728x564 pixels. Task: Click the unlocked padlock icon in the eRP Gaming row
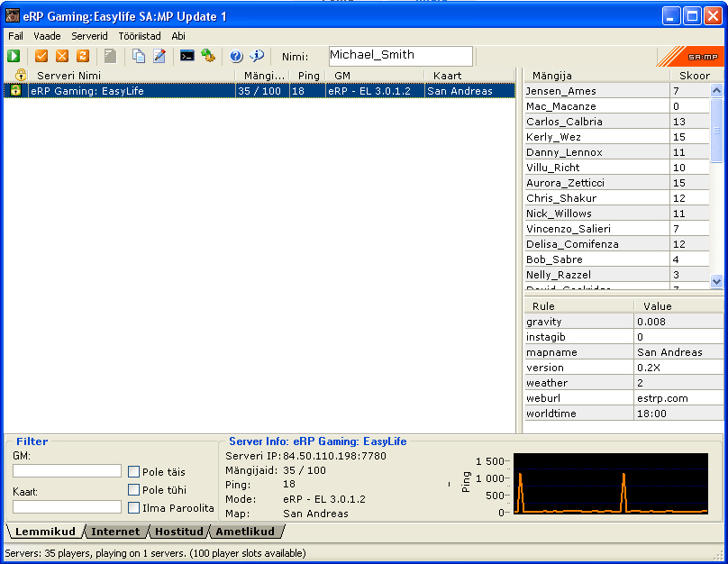15,90
